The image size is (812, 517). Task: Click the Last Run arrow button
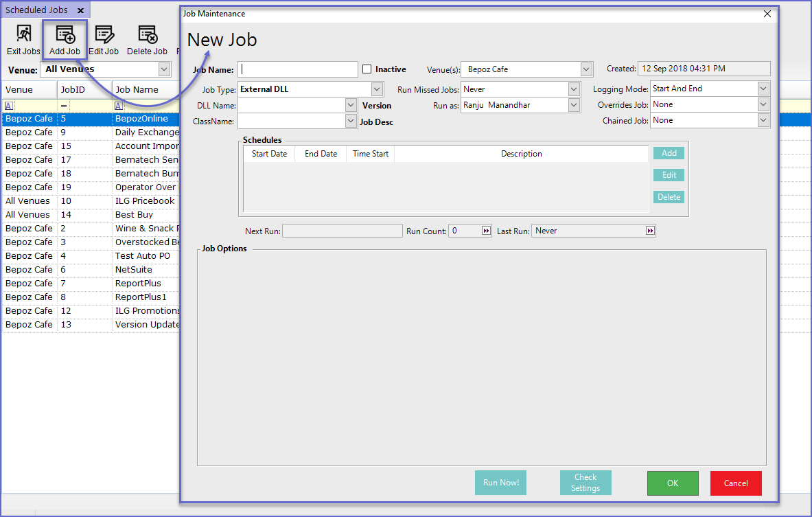coord(650,231)
